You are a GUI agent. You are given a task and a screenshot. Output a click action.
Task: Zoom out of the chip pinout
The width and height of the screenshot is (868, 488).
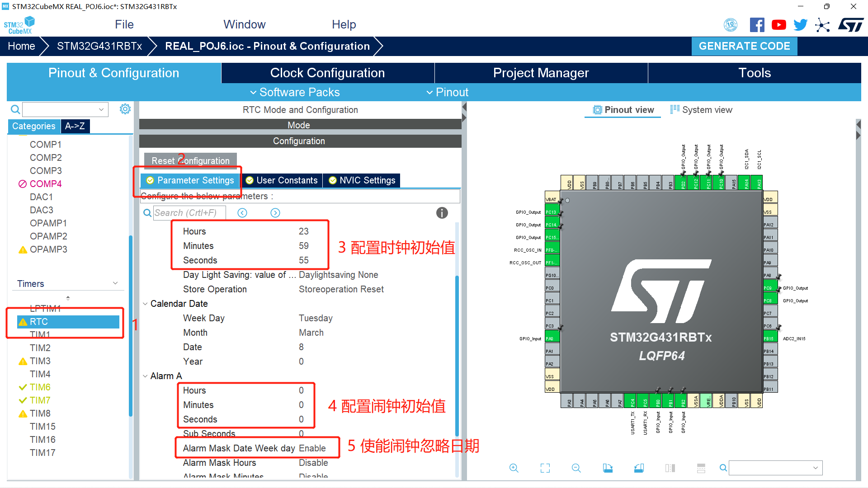pos(576,468)
